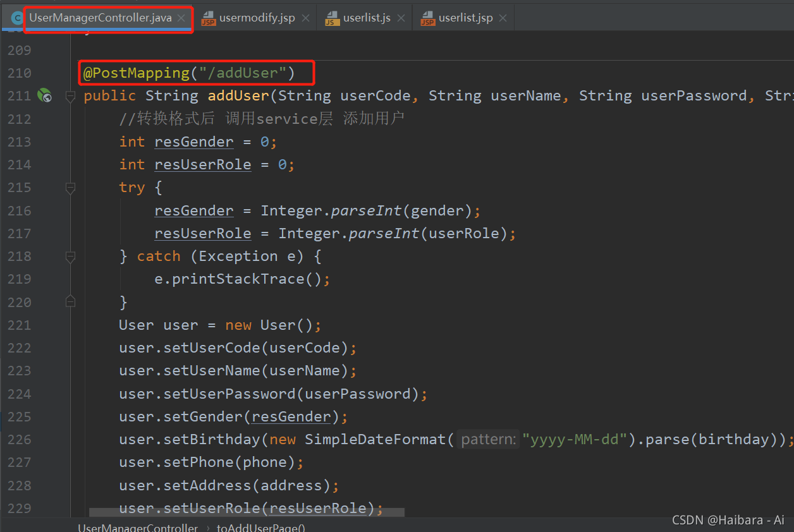Click the Chinese comment on line 212
This screenshot has width=794, height=532.
pyautogui.click(x=261, y=119)
